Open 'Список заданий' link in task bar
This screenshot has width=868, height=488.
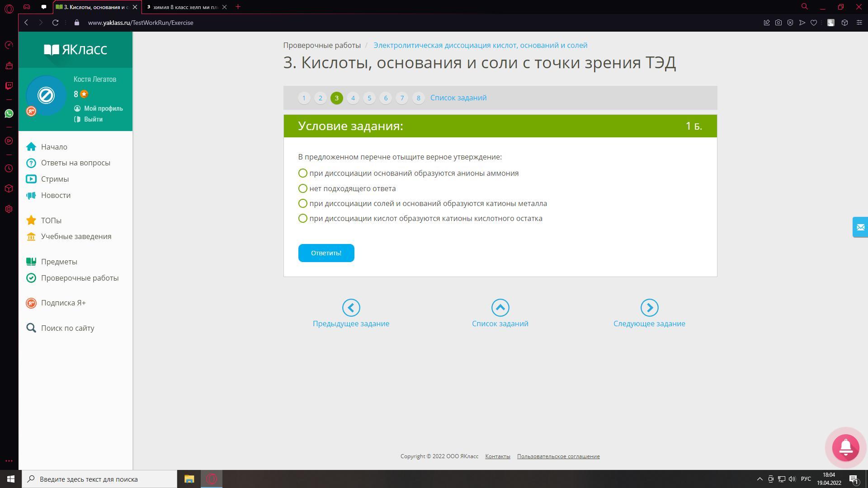click(x=458, y=98)
